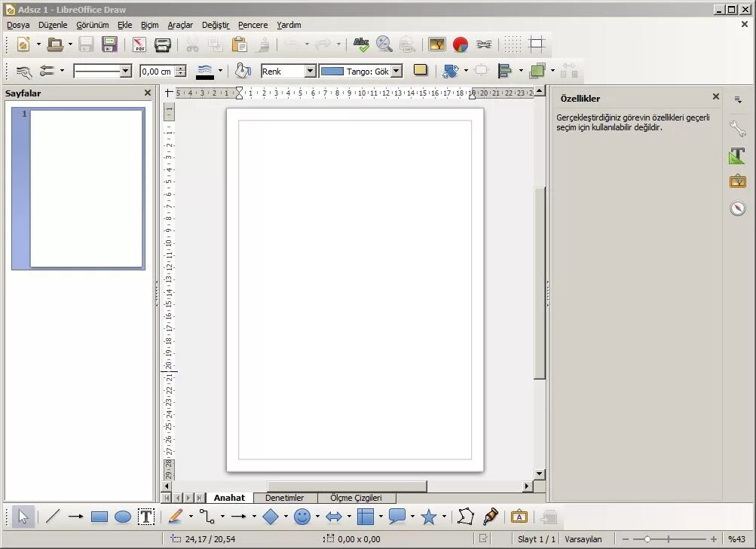Screen dimensions: 756x549
Task: Toggle glue points pen icon
Action: coord(491,517)
